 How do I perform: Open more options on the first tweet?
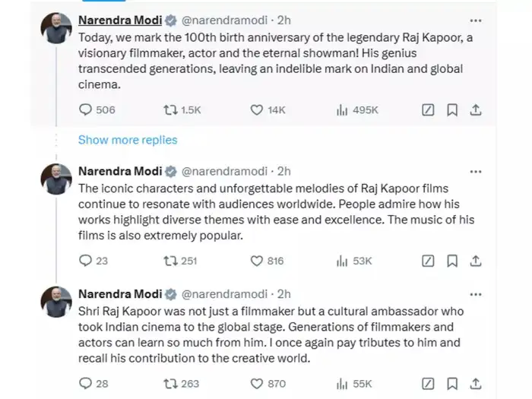click(476, 20)
